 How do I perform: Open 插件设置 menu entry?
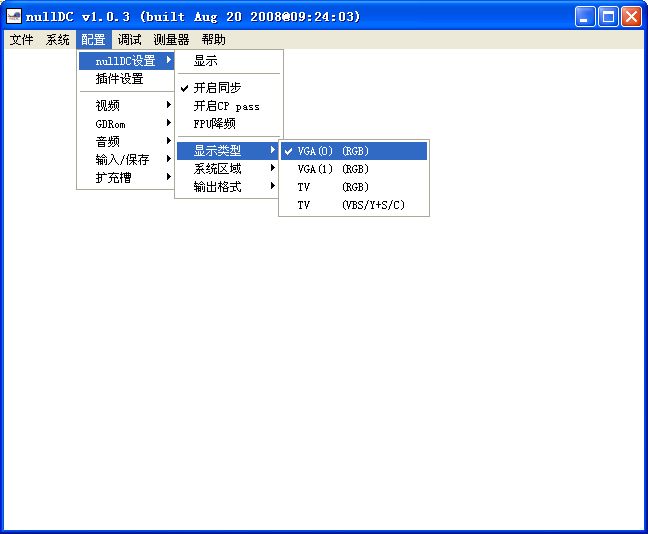click(126, 79)
